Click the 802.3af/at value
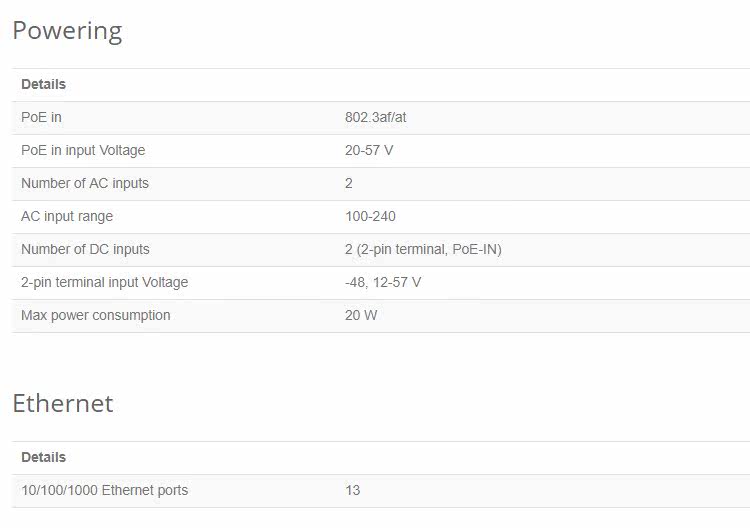This screenshot has height=528, width=750. pos(375,117)
